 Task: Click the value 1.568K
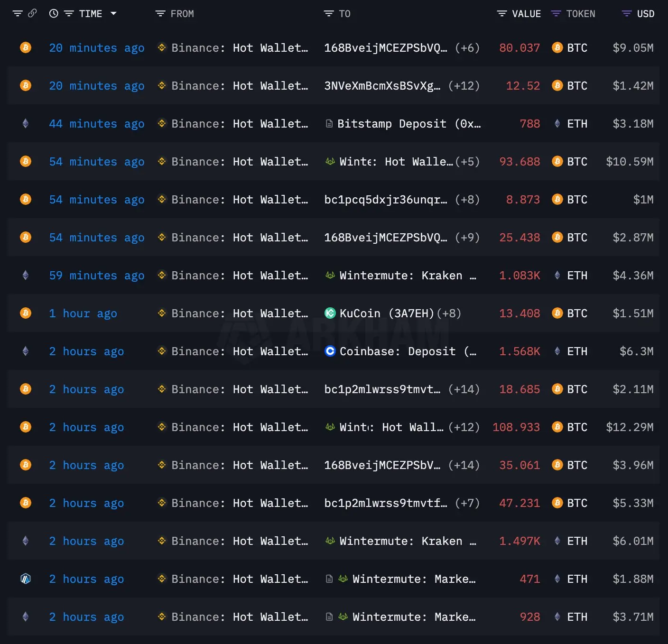tap(520, 351)
